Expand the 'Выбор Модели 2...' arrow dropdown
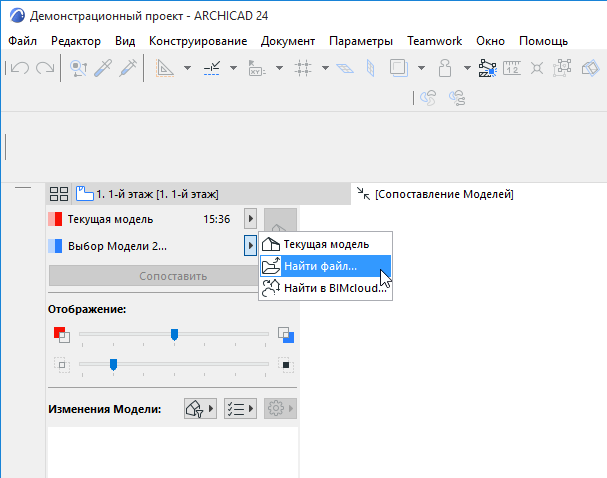Screen dimensions: 607x478 tap(250, 246)
